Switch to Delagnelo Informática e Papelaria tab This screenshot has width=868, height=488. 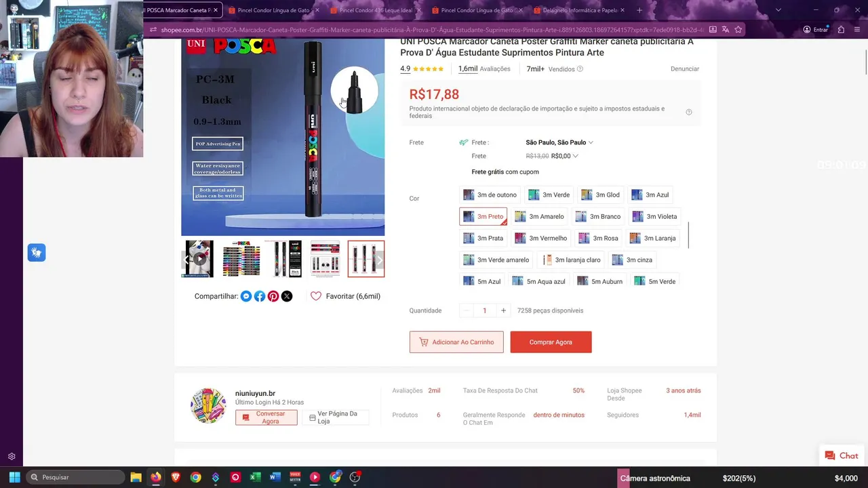pos(578,10)
